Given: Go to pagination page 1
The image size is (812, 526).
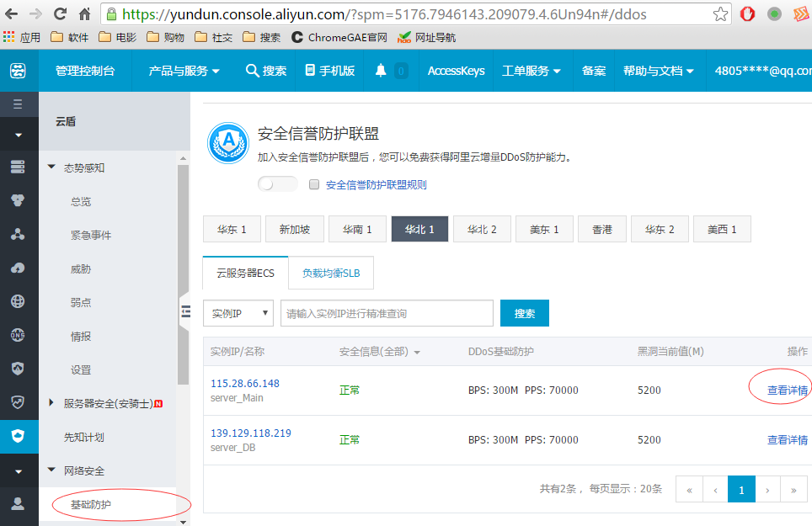Looking at the screenshot, I should (x=741, y=489).
